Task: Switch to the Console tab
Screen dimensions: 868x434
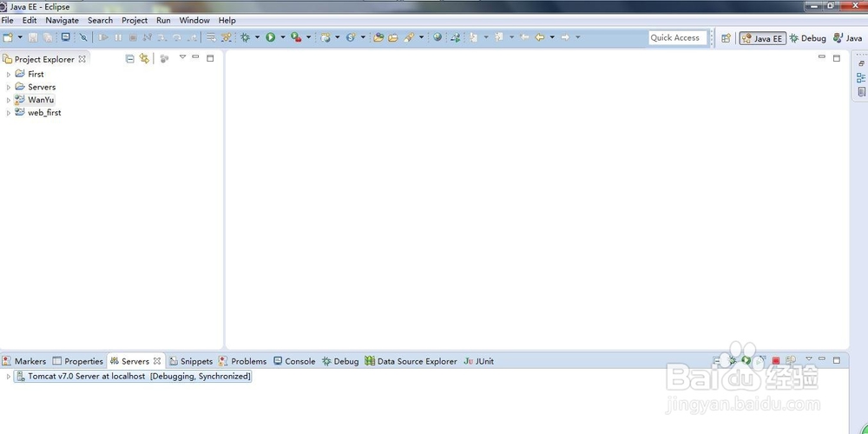Action: 294,361
